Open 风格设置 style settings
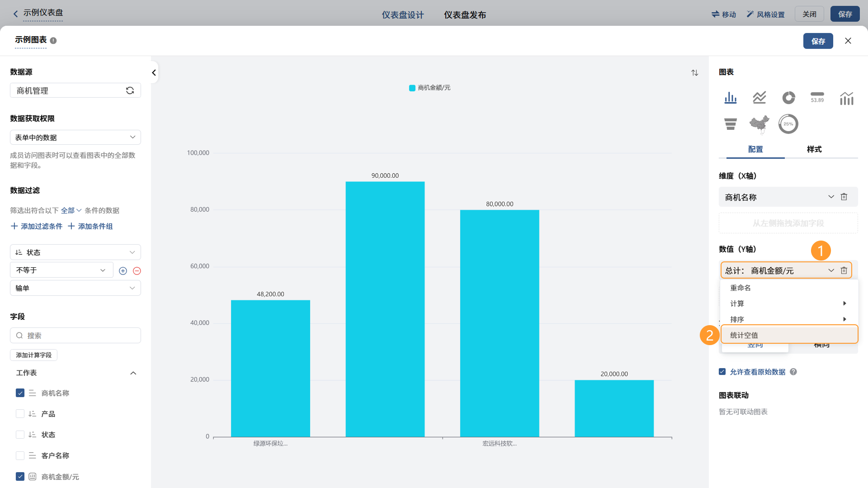 pyautogui.click(x=766, y=14)
